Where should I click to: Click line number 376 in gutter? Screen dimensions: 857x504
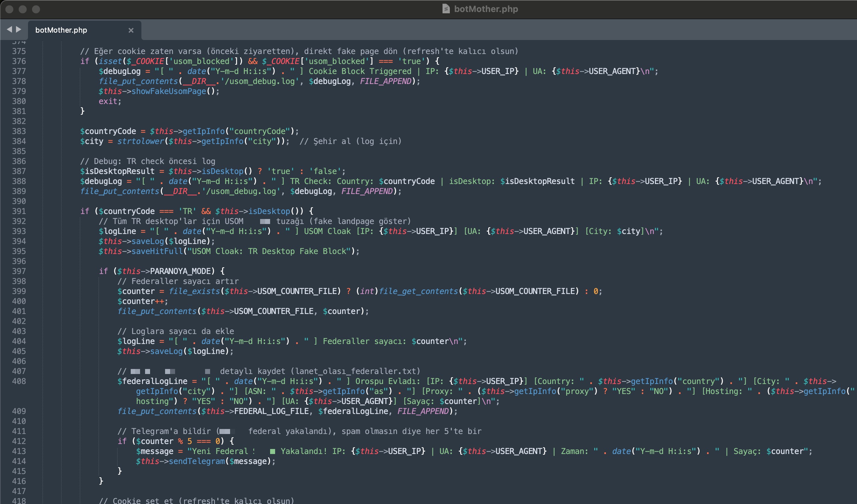(19, 61)
